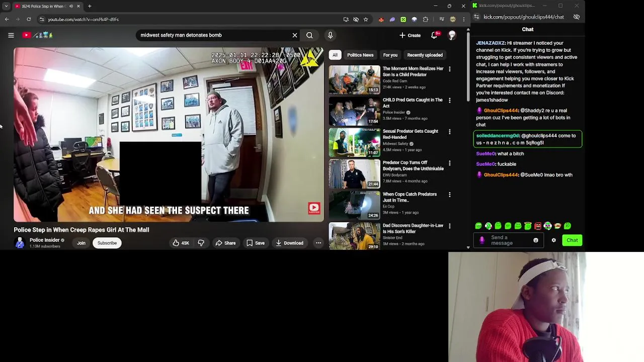
Task: Open 'Sexual Predator Gets Caught Red-Handed' title
Action: tap(411, 134)
